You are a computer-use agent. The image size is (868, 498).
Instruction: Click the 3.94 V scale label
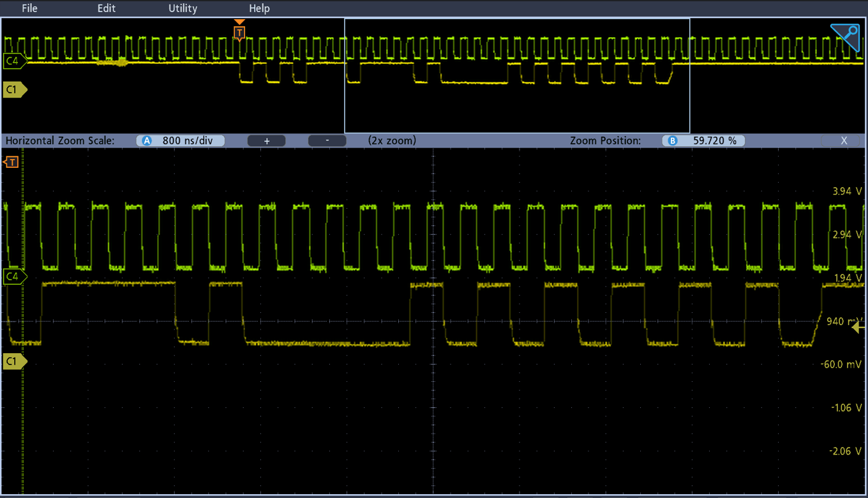(x=847, y=191)
